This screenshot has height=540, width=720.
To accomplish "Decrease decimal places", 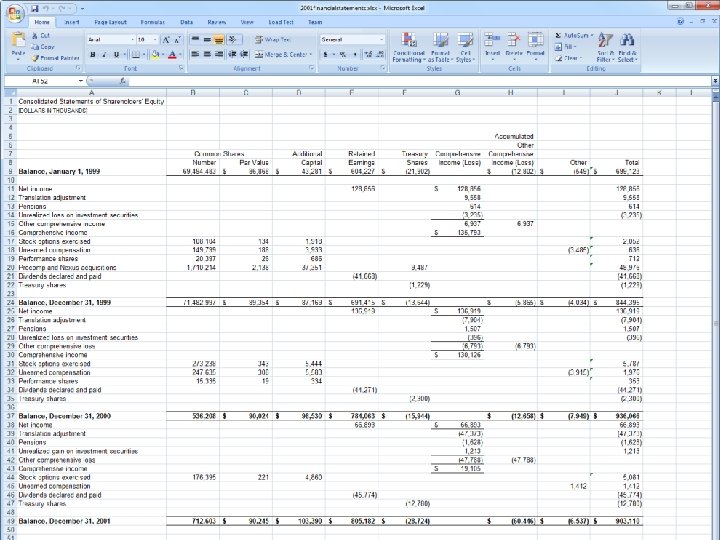I will pos(380,54).
